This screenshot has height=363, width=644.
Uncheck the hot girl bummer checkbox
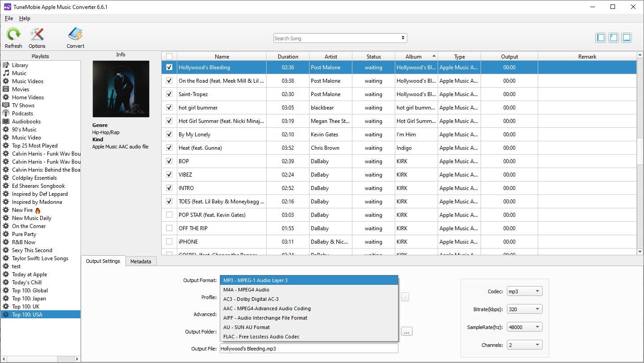click(x=169, y=108)
